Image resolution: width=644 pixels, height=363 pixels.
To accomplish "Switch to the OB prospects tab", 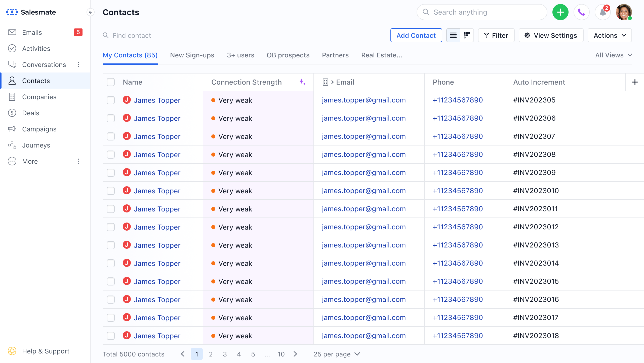I will click(x=288, y=55).
